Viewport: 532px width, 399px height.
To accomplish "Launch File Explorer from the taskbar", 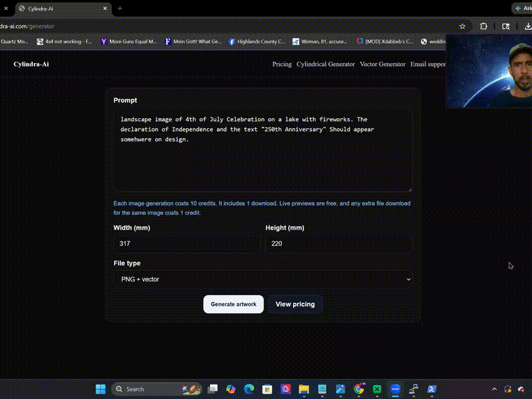I will pyautogui.click(x=304, y=389).
